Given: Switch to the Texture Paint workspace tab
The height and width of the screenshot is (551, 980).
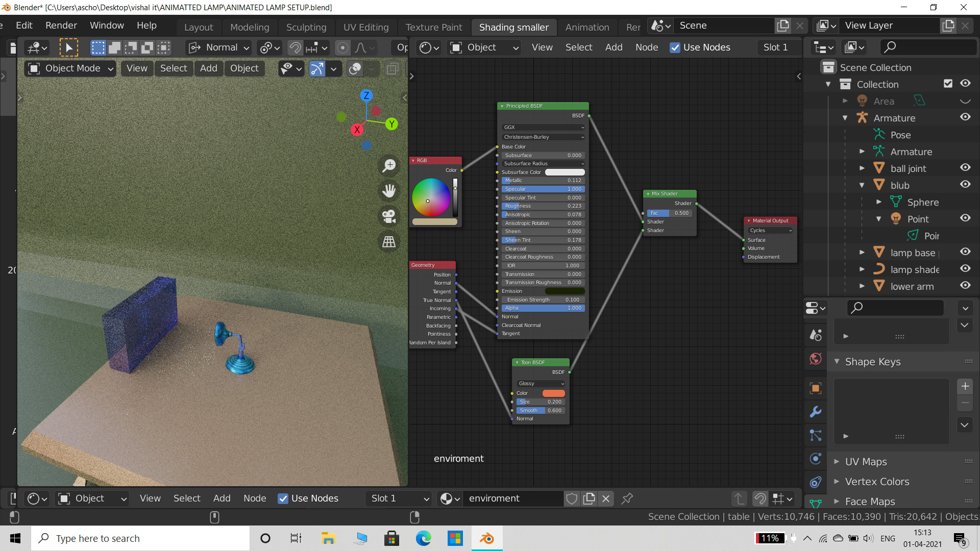Looking at the screenshot, I should [x=433, y=27].
